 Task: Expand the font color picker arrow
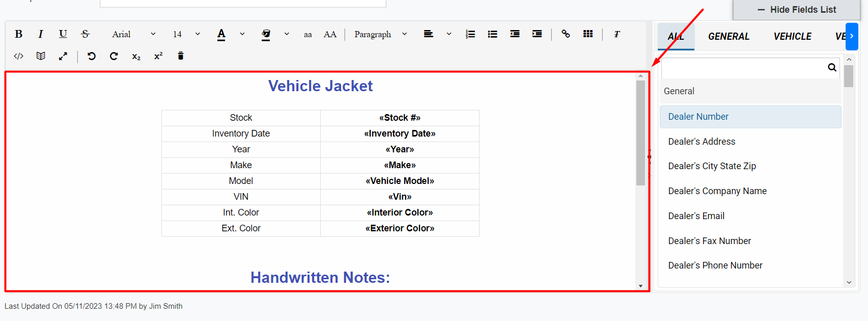pyautogui.click(x=242, y=34)
